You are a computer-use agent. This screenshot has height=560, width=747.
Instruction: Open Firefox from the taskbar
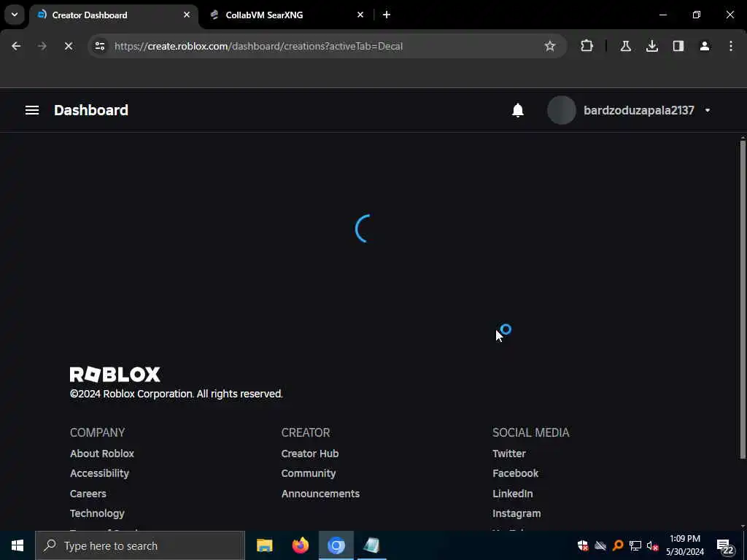[300, 545]
